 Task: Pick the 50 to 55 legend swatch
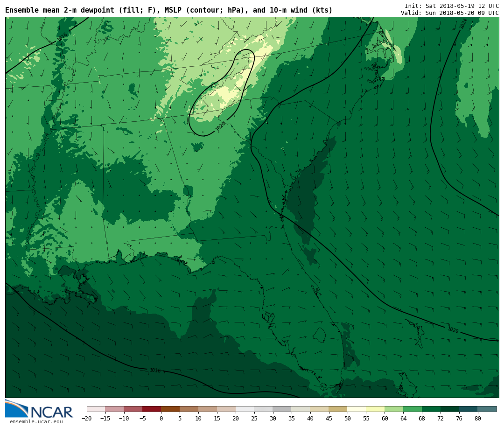(x=357, y=409)
